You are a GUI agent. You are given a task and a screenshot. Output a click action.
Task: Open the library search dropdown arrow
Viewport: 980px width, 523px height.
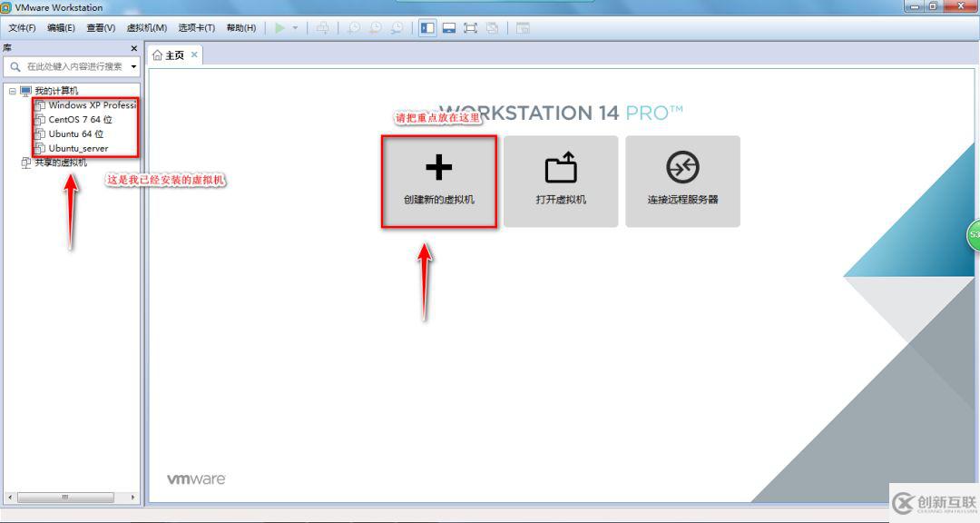click(133, 66)
